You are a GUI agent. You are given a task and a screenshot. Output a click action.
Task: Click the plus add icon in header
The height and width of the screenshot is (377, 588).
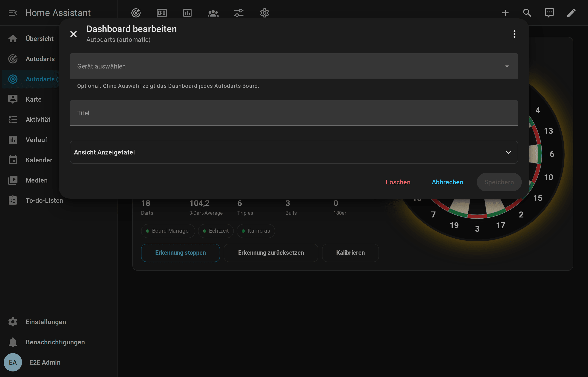[505, 13]
